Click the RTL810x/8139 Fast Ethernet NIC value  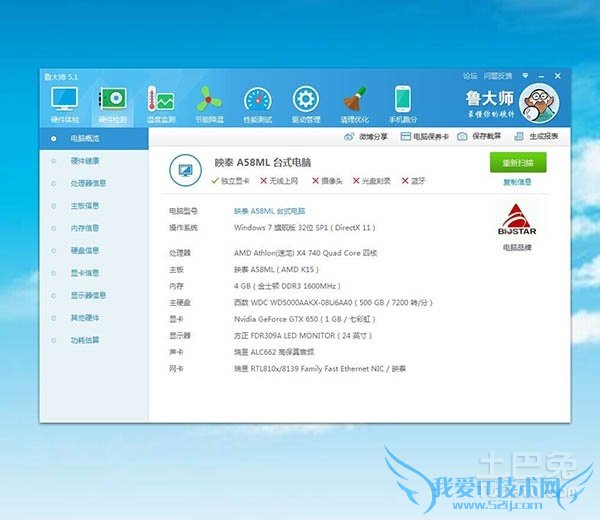(320, 369)
